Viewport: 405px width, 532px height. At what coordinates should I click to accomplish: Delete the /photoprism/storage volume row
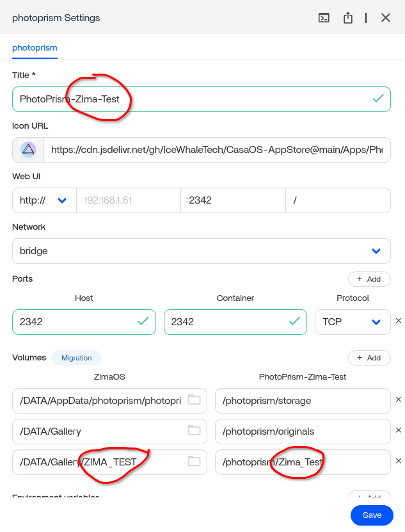pos(398,400)
